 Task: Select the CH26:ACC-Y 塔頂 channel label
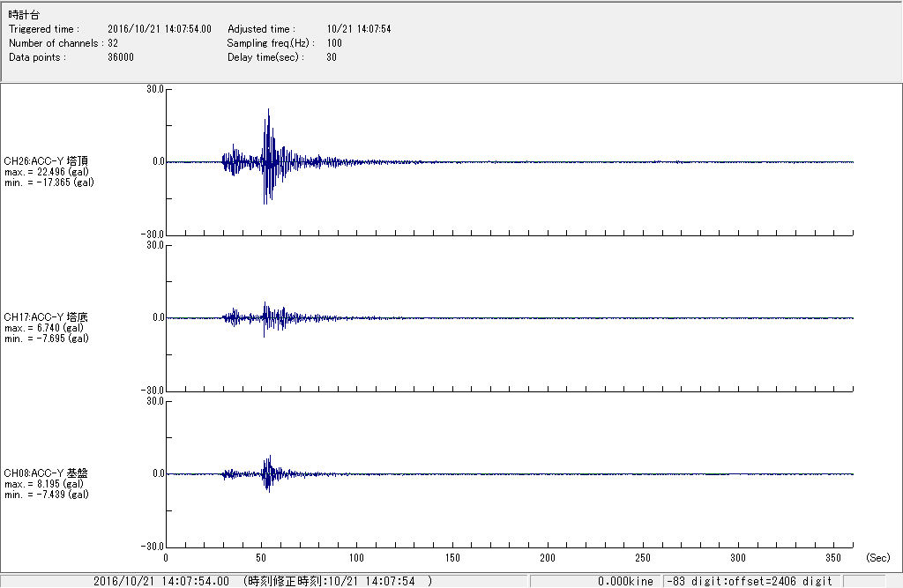click(x=46, y=161)
